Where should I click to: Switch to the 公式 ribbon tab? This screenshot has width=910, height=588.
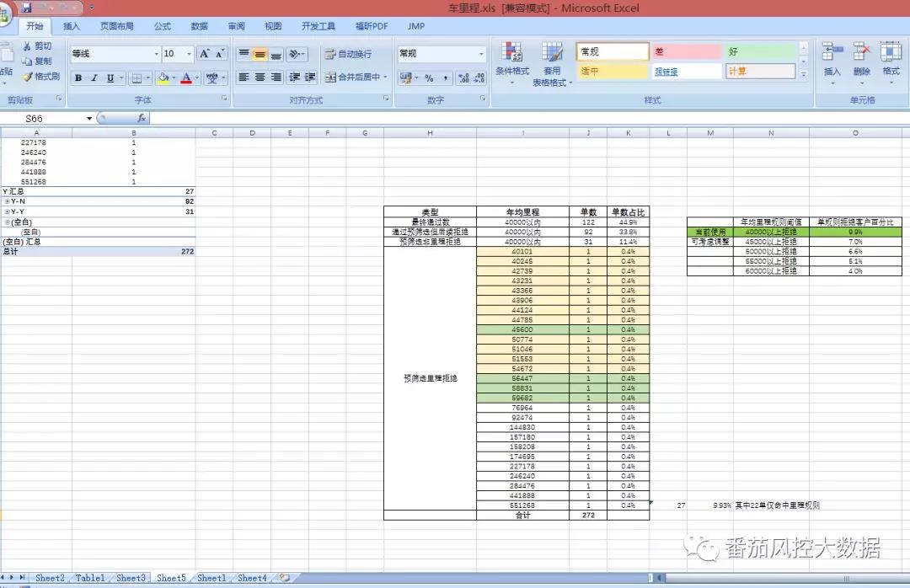point(163,26)
